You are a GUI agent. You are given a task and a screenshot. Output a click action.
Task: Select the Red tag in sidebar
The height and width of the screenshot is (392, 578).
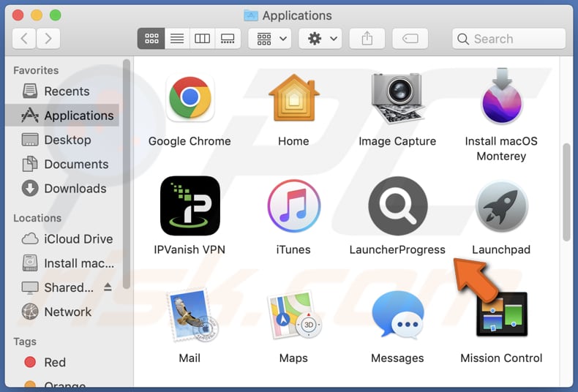(x=63, y=362)
